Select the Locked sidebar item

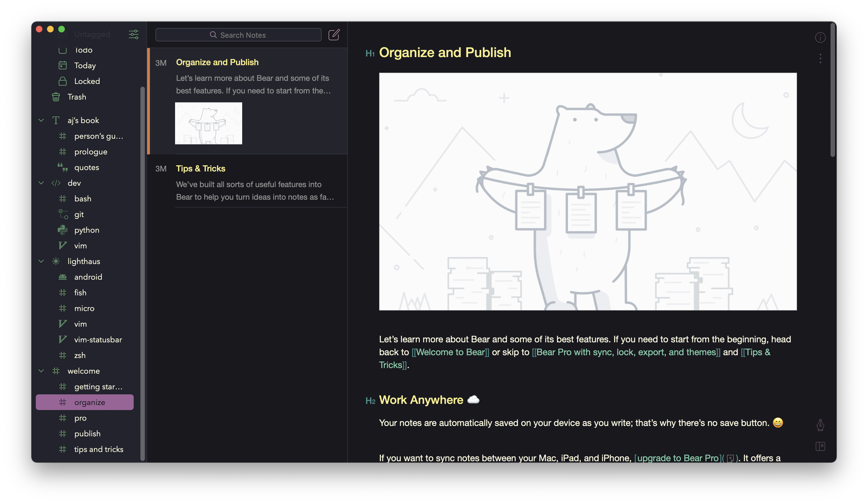tap(85, 81)
